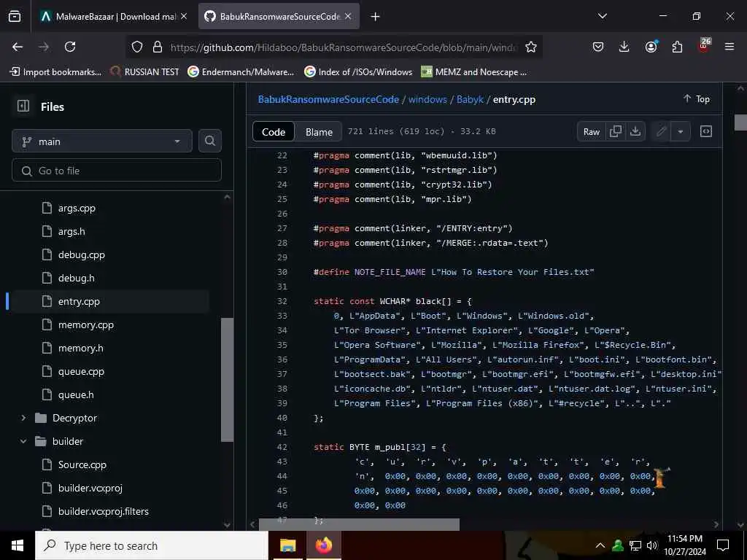Click the uBlock extension badge showing 26
Viewport: 747px width, 560px height.
click(704, 45)
